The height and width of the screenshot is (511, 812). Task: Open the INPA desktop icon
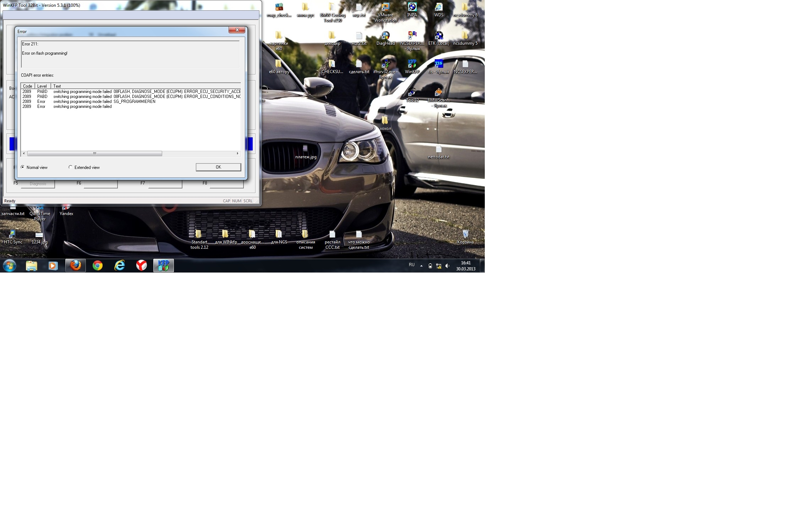[412, 7]
